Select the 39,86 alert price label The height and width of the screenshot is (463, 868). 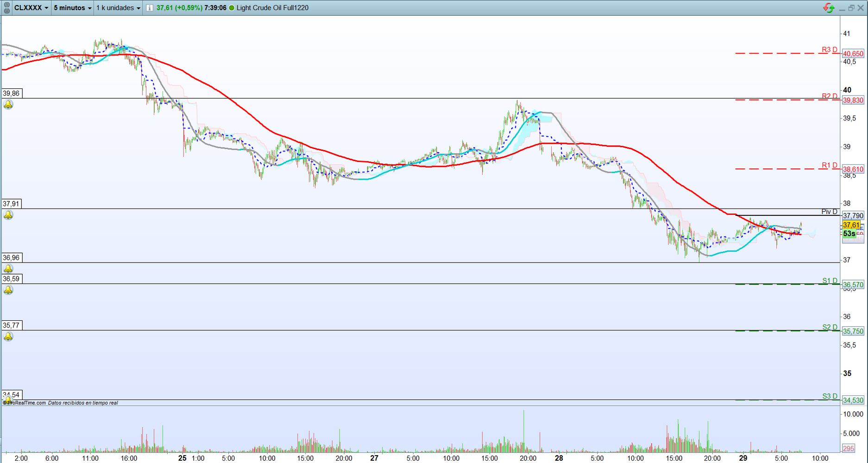click(x=12, y=94)
